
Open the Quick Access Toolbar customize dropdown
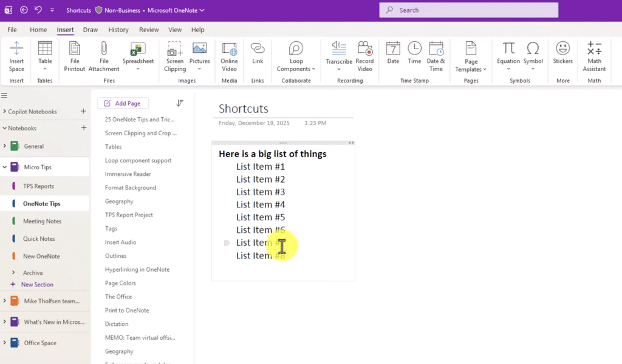tap(52, 10)
